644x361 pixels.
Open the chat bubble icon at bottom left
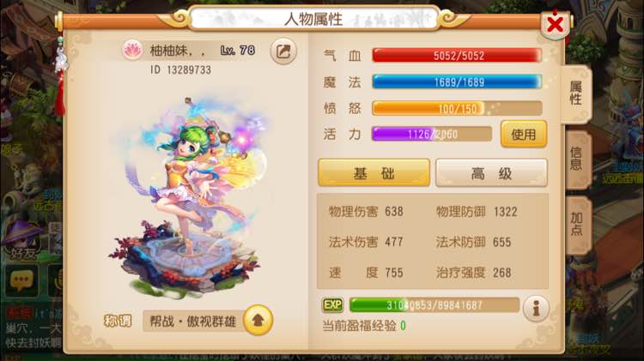coord(21,280)
